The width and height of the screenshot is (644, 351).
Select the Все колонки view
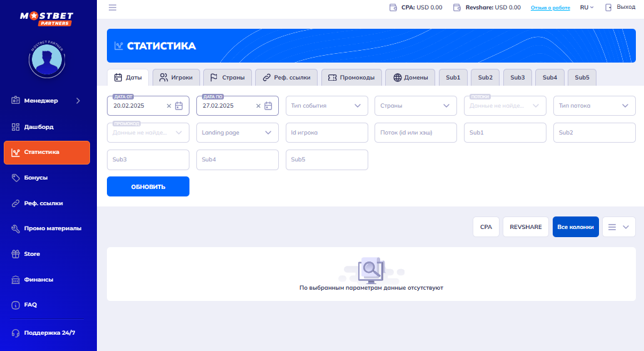pyautogui.click(x=575, y=227)
